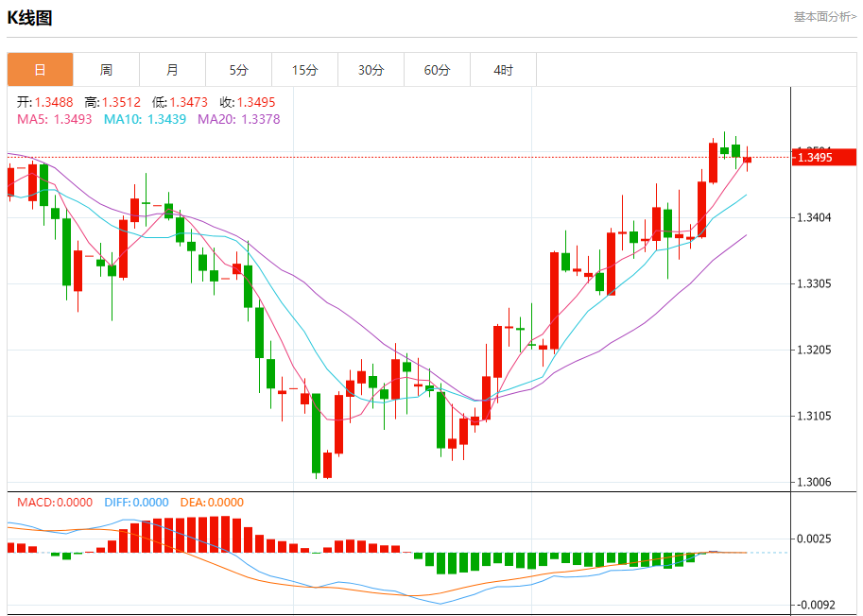Viewport: 863px width, 616px height.
Task: Switch to the 4时 timeframe tab
Action: pyautogui.click(x=503, y=70)
